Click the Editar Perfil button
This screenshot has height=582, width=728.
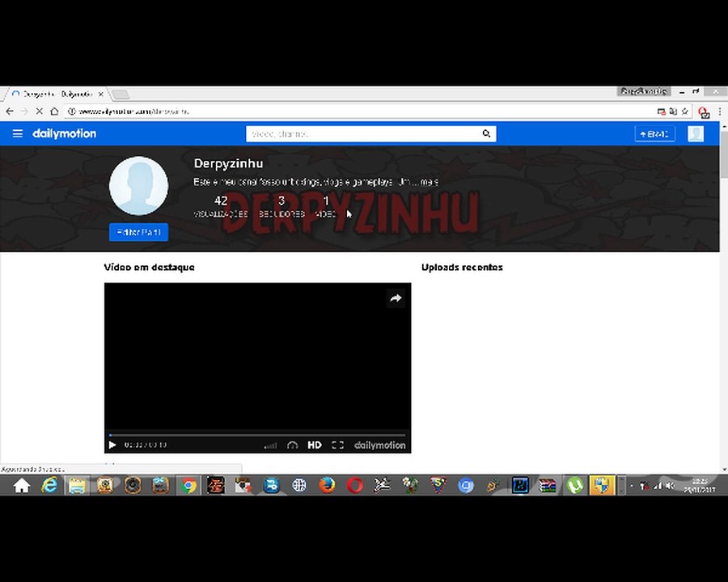tap(139, 232)
